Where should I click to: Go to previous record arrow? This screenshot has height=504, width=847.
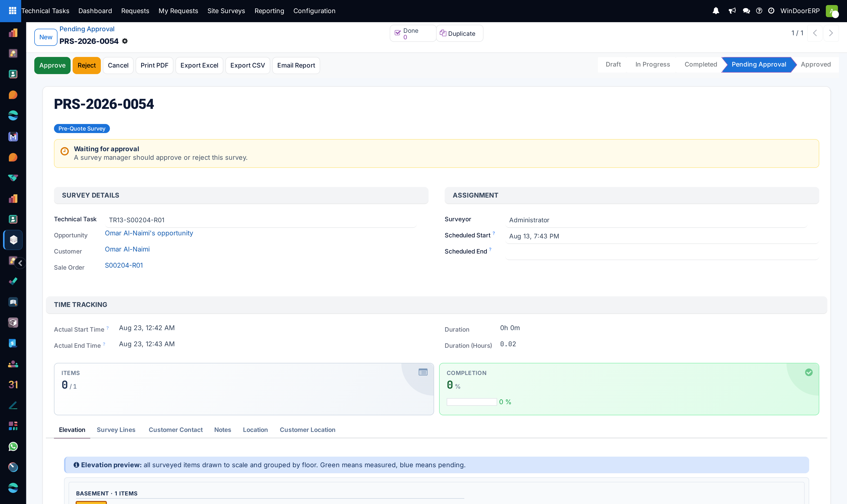tap(815, 33)
